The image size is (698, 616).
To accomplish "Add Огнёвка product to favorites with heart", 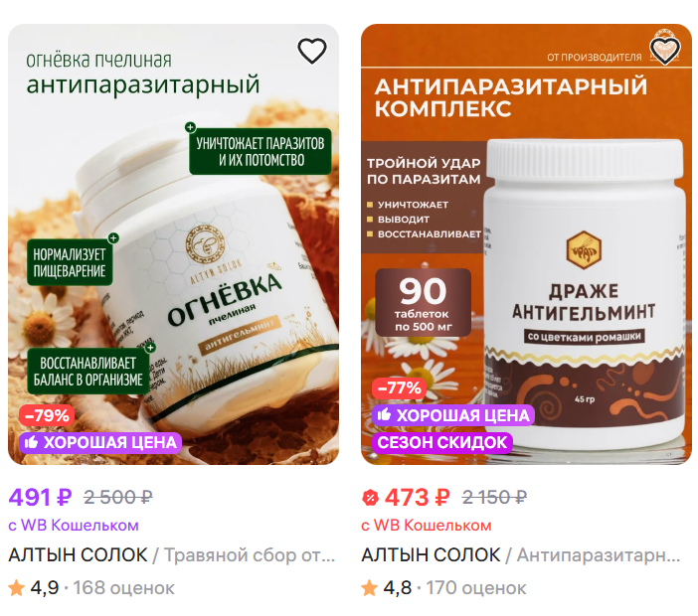I will [311, 51].
